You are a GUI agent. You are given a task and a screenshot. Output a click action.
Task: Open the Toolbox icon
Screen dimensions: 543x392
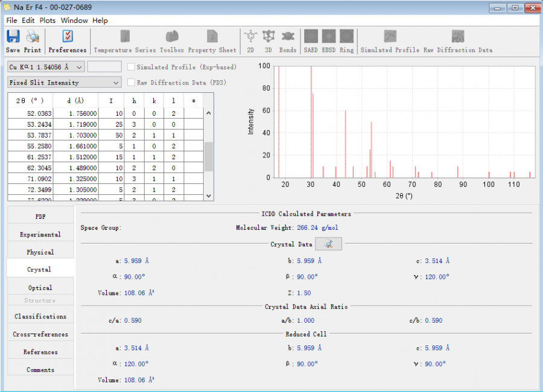coord(172,37)
